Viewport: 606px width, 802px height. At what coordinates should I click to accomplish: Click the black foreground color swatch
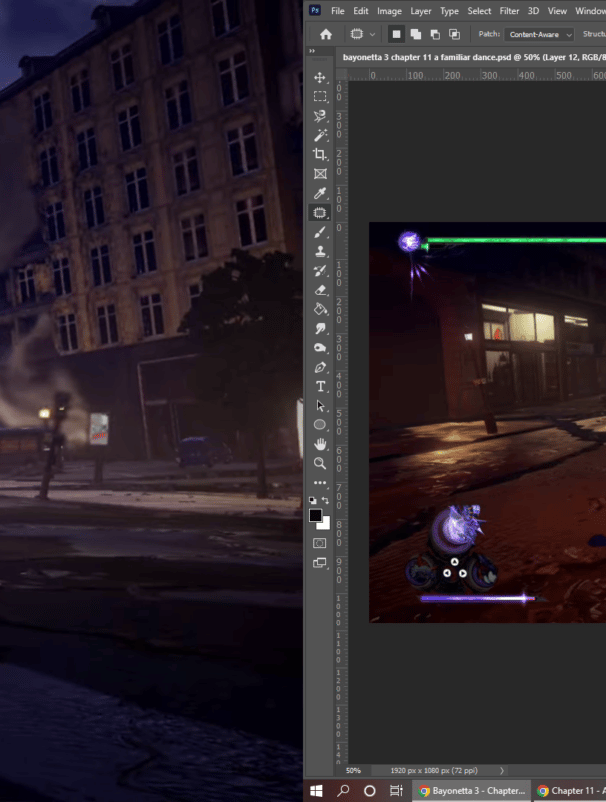click(x=316, y=516)
